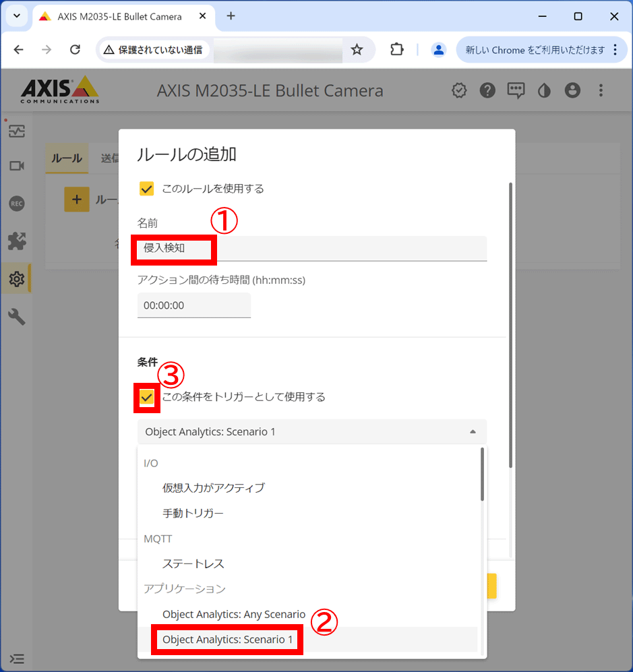Screen dimensions: 633x672
Task: Open the tab search chevron in Chrome
Action: click(x=17, y=16)
